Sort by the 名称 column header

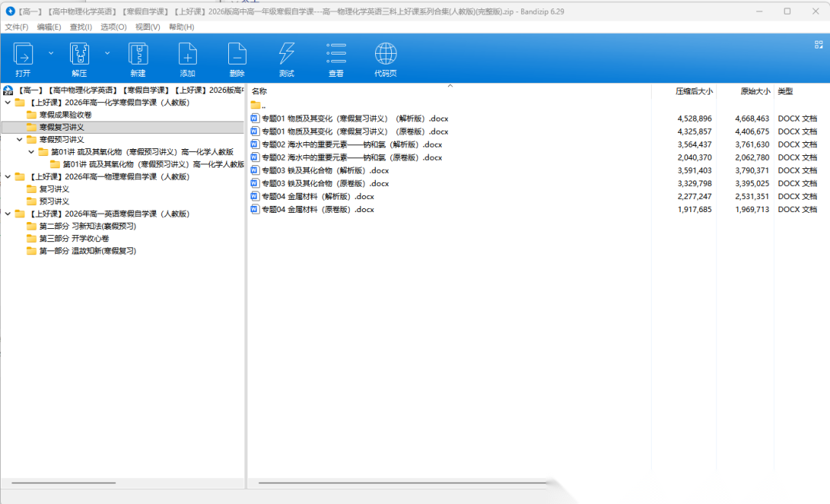pos(260,91)
